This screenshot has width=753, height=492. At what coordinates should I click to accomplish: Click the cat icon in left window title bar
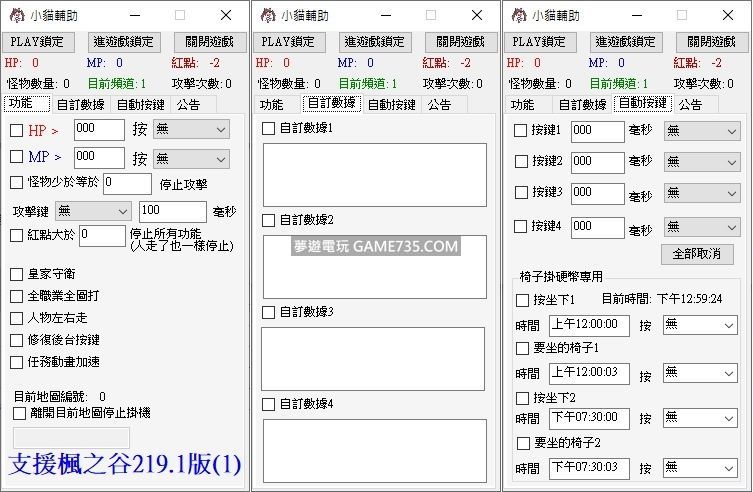17,15
